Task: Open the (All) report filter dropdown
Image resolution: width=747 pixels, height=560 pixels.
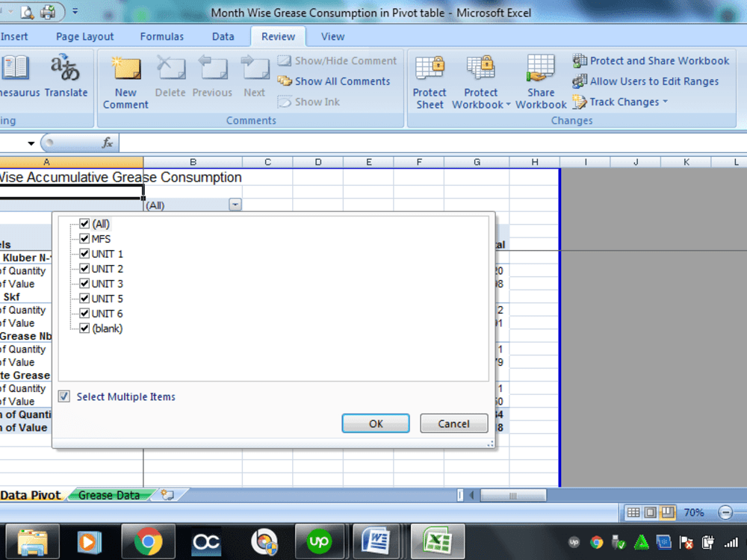Action: (235, 205)
